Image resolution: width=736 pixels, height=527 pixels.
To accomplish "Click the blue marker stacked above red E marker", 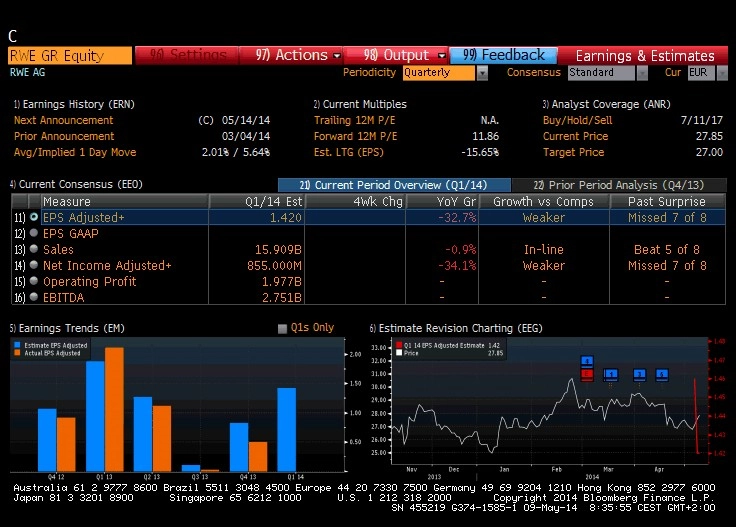I will tap(587, 361).
